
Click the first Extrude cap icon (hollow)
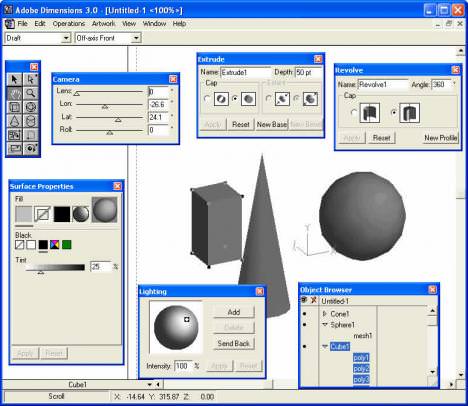click(221, 99)
